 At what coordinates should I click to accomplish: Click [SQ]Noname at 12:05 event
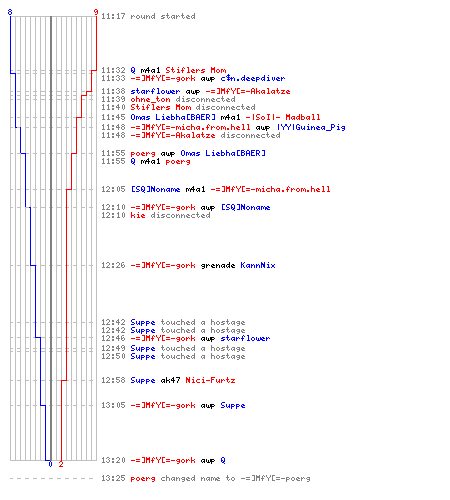[x=155, y=189]
